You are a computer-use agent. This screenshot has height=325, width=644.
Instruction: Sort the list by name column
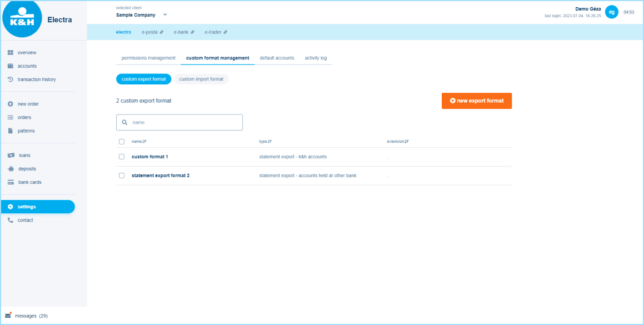point(139,142)
